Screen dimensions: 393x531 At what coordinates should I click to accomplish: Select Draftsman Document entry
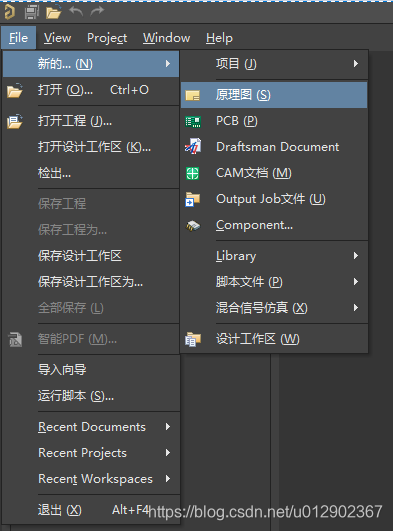click(x=274, y=147)
